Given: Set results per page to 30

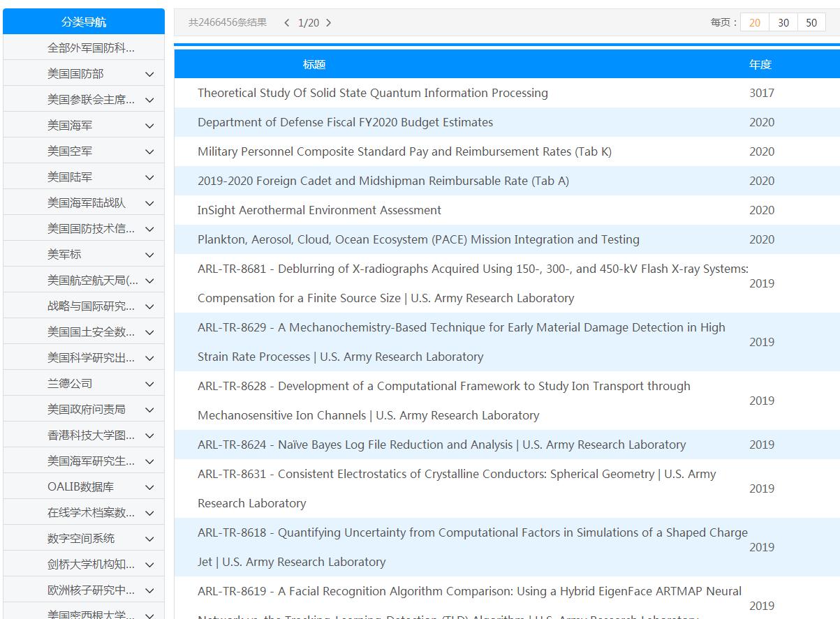Looking at the screenshot, I should (783, 23).
